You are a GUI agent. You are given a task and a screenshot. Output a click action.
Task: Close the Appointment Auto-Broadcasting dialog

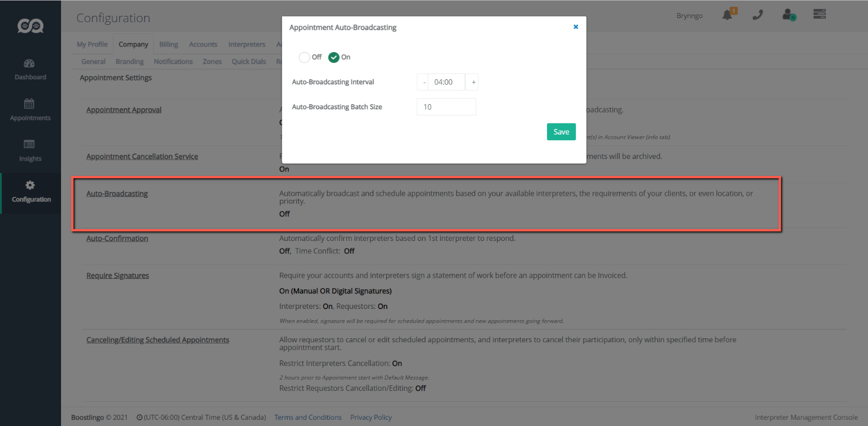tap(575, 27)
